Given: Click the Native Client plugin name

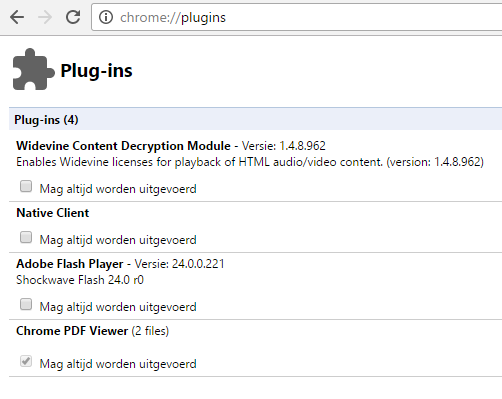Looking at the screenshot, I should click(53, 213).
